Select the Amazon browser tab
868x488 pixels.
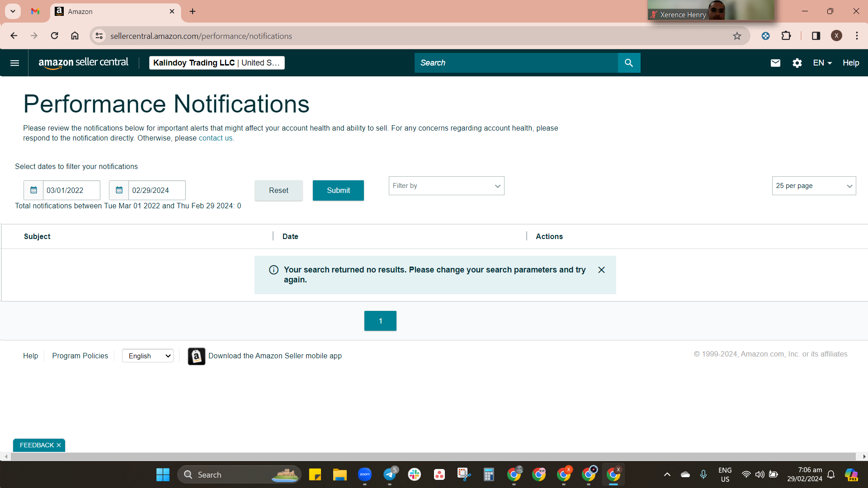[115, 11]
